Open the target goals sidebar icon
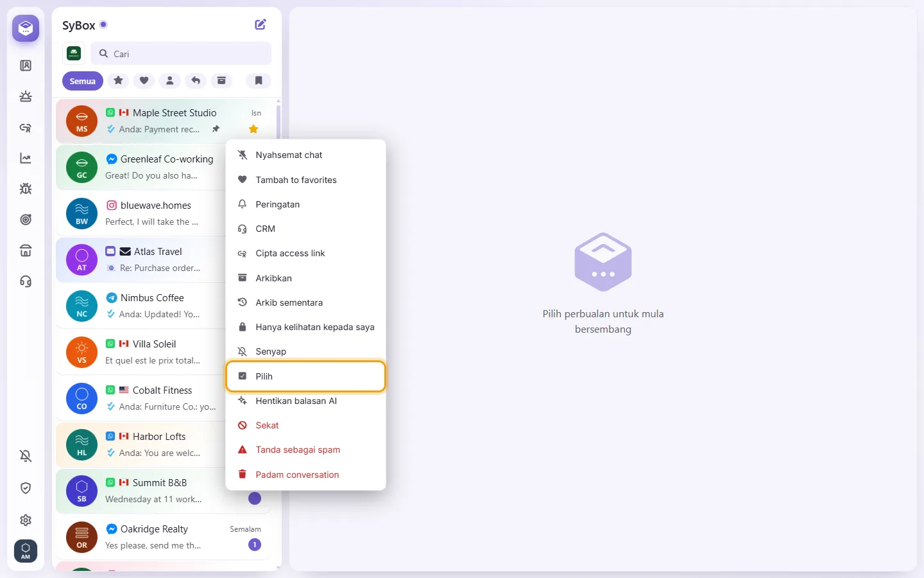Image resolution: width=924 pixels, height=578 pixels. click(26, 220)
